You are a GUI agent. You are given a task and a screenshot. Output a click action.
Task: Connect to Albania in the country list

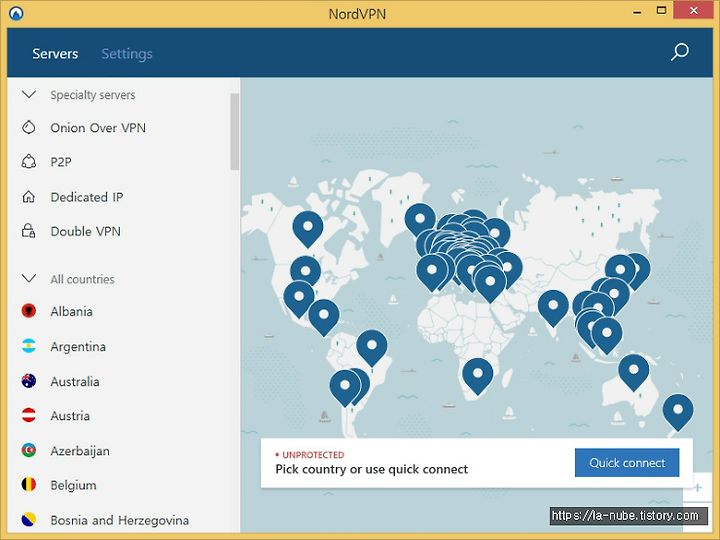coord(72,311)
